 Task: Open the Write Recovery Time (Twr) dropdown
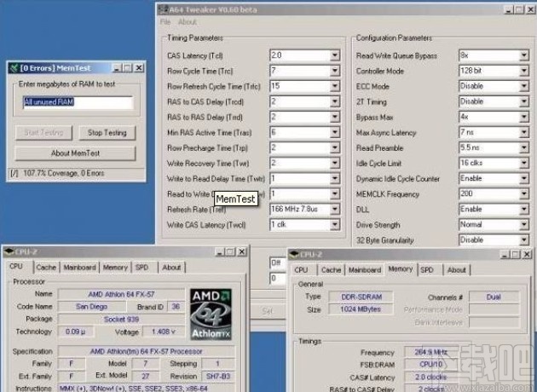pos(335,163)
